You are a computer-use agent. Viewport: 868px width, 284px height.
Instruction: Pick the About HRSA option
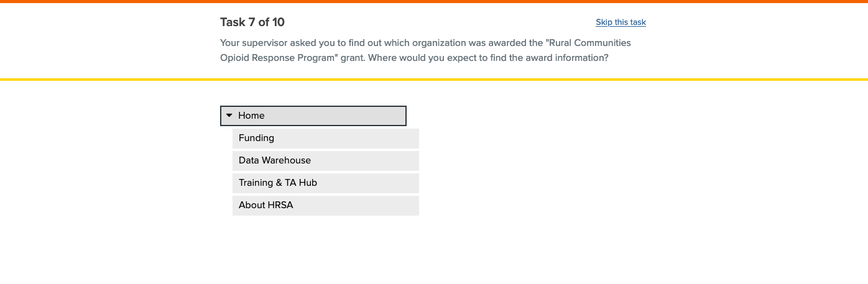325,205
